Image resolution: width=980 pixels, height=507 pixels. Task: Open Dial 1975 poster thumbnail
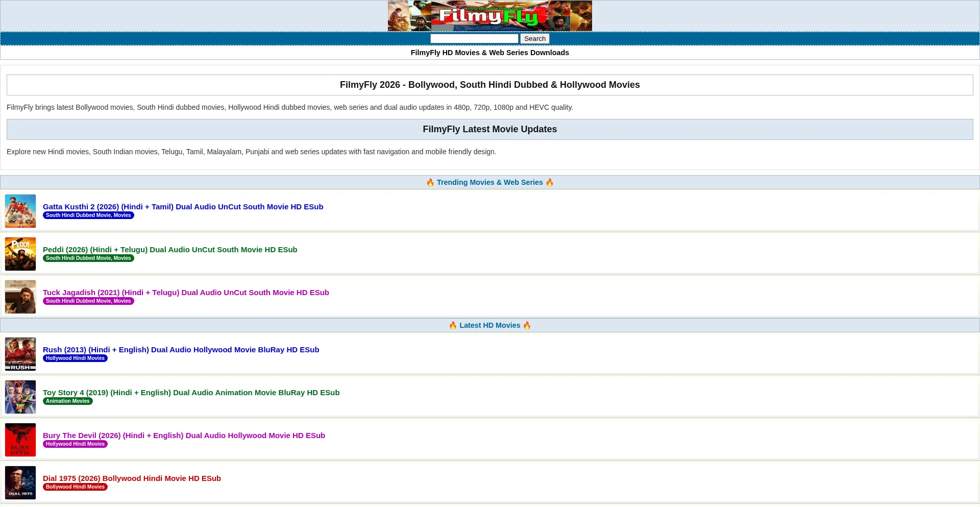20,482
